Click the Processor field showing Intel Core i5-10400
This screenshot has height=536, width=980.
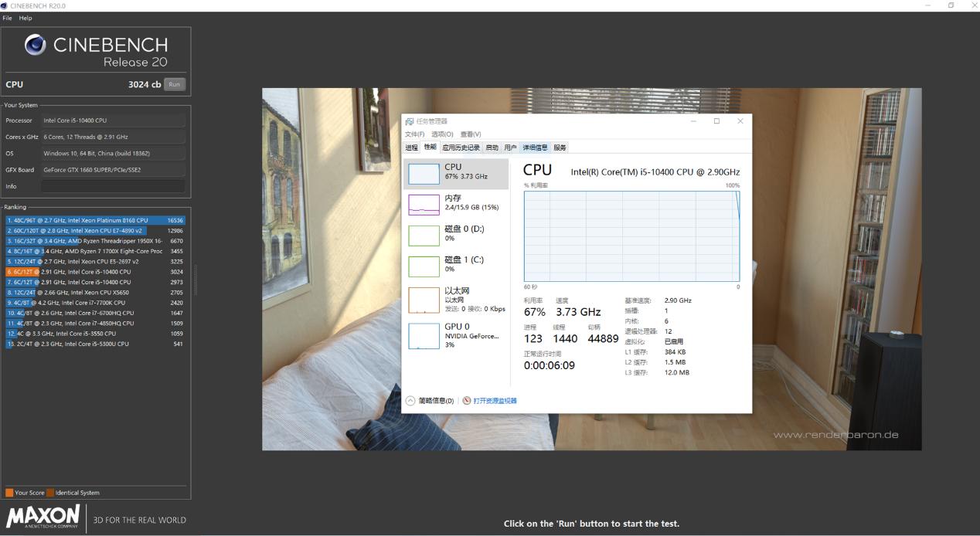113,120
